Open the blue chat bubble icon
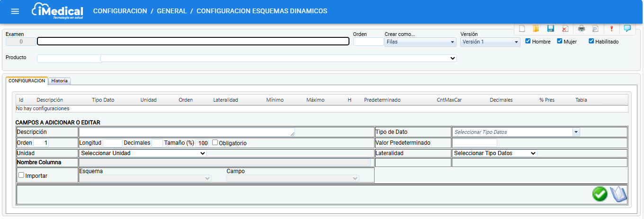Viewport: 644px width, 219px height. [x=627, y=28]
